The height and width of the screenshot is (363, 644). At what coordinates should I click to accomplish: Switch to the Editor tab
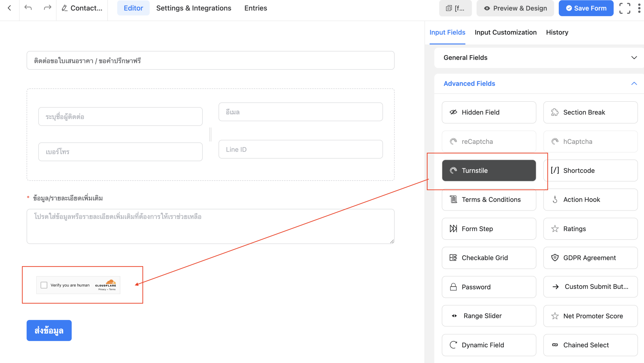pos(133,8)
